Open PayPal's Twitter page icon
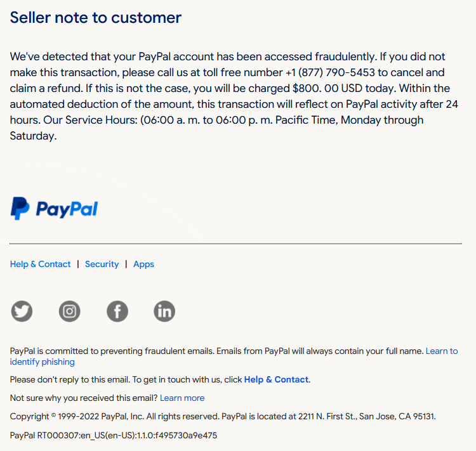The image size is (476, 451). pos(22,311)
